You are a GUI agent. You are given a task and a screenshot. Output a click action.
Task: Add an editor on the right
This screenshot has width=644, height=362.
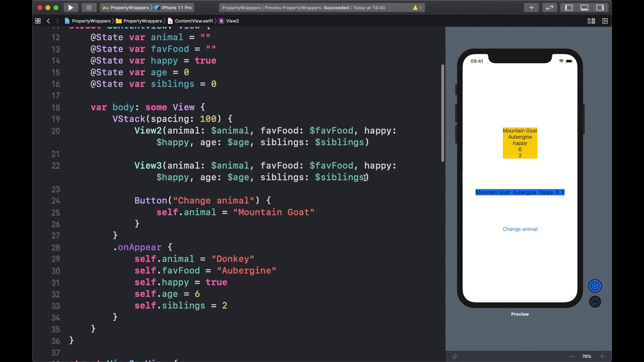tap(605, 21)
